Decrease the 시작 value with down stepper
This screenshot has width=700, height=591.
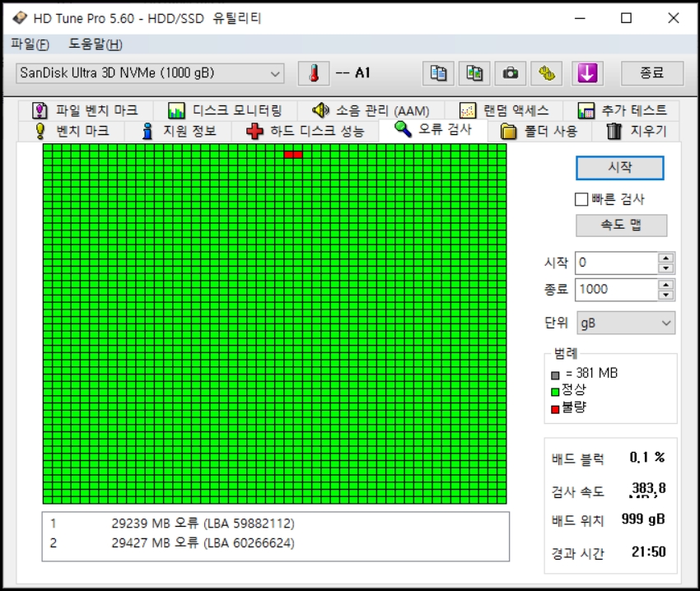[x=666, y=268]
